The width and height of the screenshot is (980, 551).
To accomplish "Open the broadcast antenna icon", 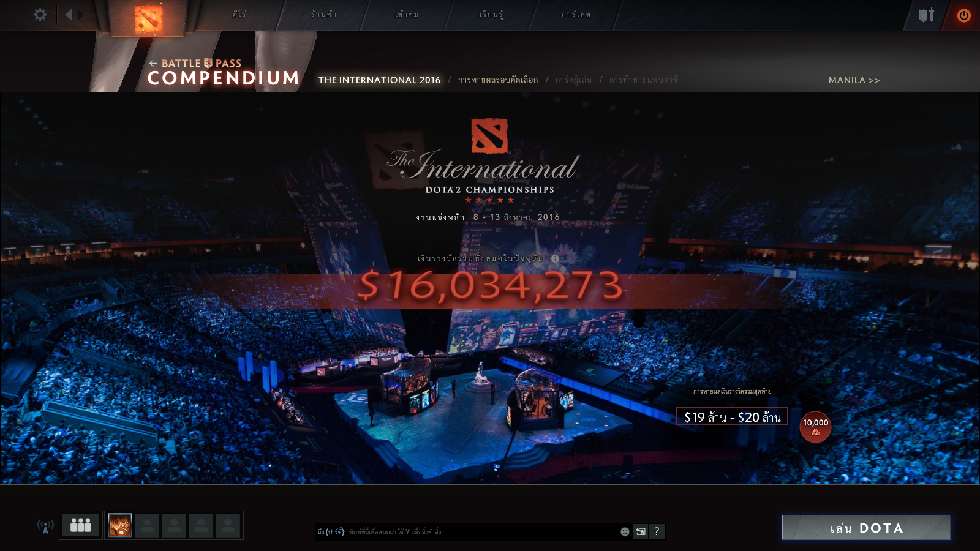I will [45, 526].
